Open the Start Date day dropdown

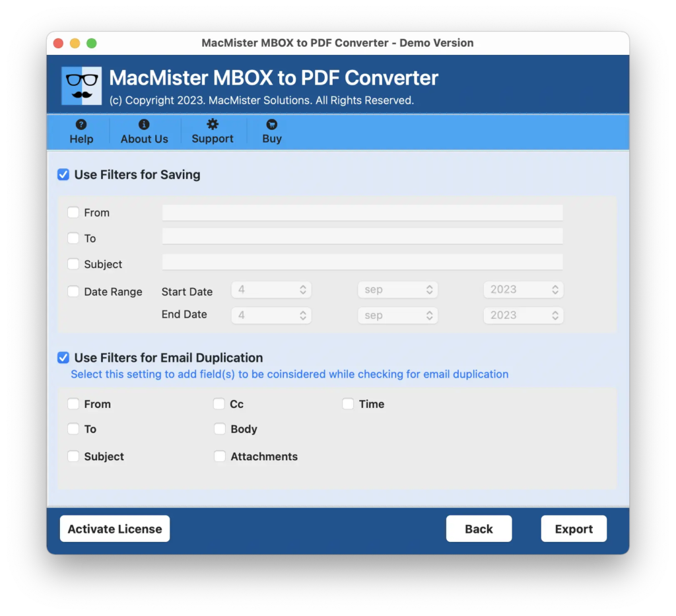pyautogui.click(x=271, y=290)
